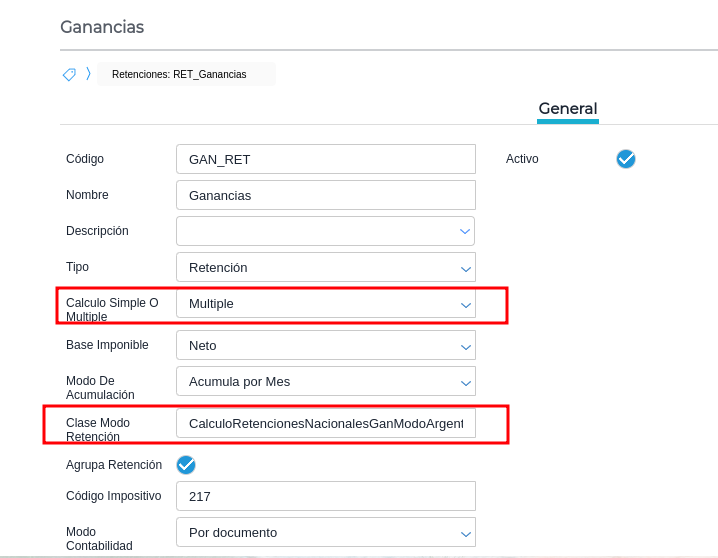Click the tag icon beside the breadcrumb
Viewport: 718px width, 558px height.
[69, 74]
